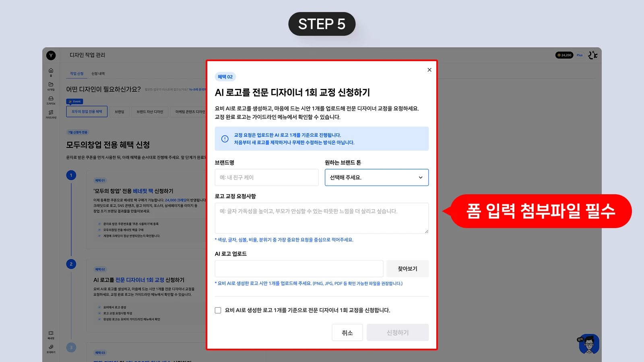Select the 브랜드 자산 디자인 category
This screenshot has width=644, height=362.
(x=150, y=112)
